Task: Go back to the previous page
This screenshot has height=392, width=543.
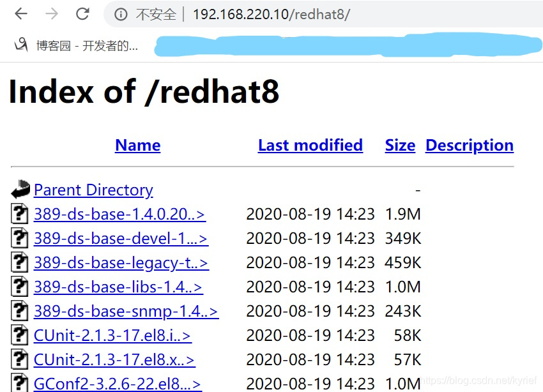Action: 21,14
